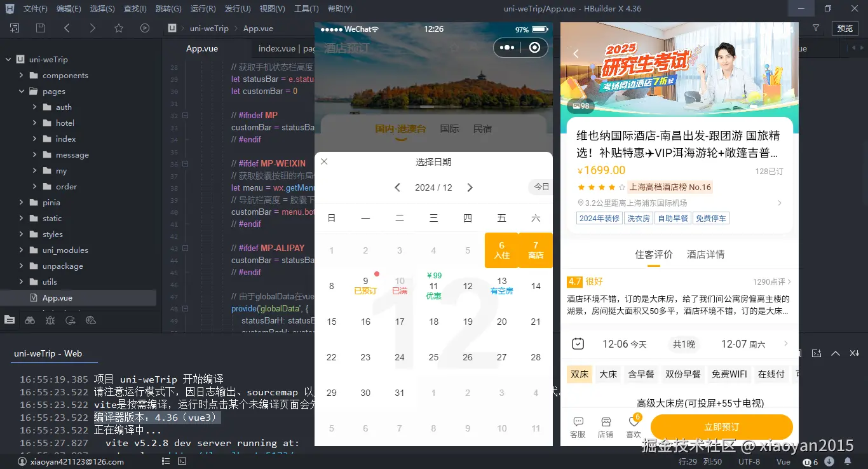The height and width of the screenshot is (469, 868).
Task: Open a new terminal from the console toolbar
Action: (817, 353)
